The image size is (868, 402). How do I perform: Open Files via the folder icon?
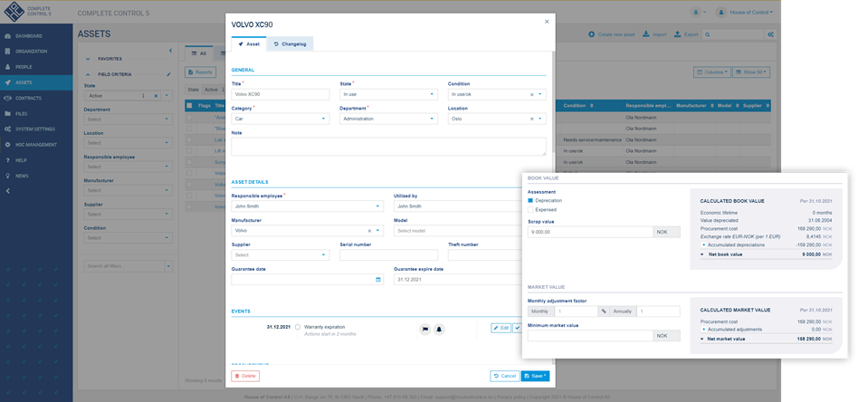click(x=7, y=113)
